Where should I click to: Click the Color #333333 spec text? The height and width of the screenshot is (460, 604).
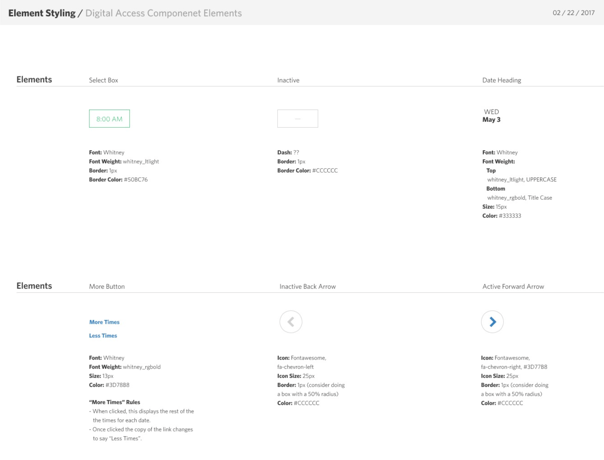(502, 216)
